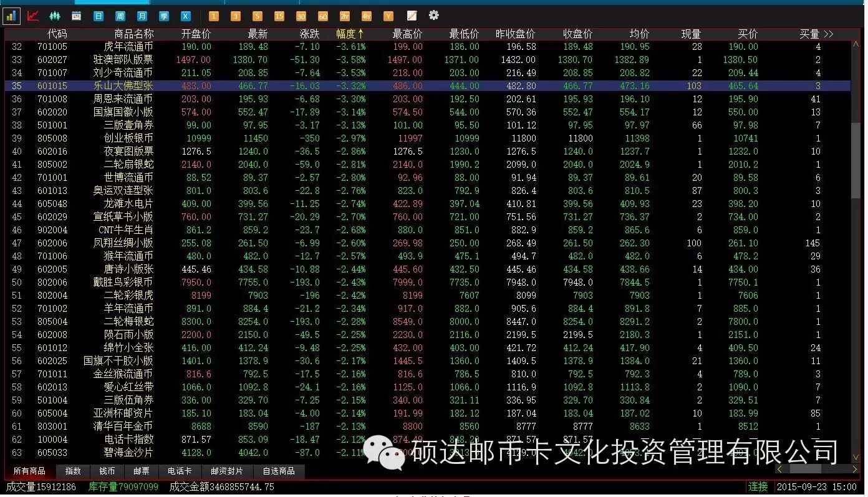
Task: Sort by the 开盘价 column header
Action: coord(196,34)
